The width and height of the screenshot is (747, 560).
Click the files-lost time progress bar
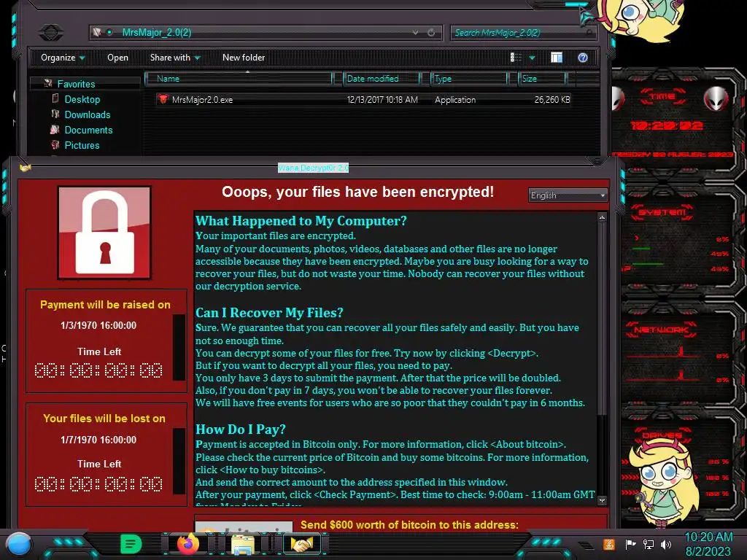[179, 461]
